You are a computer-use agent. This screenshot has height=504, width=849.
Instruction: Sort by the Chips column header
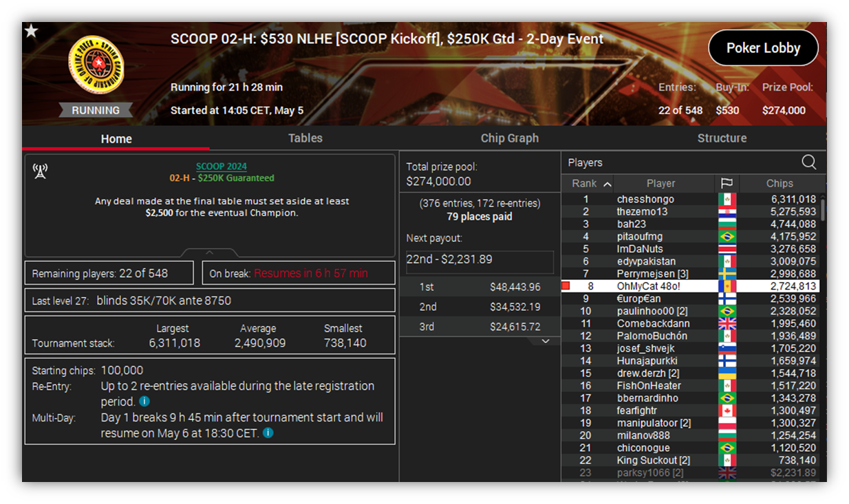tap(780, 184)
